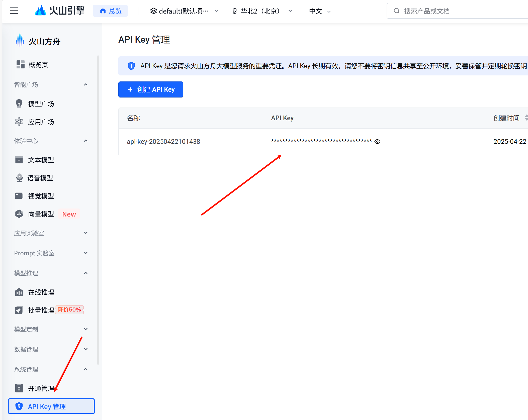Expand the default project dropdown
The height and width of the screenshot is (420, 528).
click(185, 11)
